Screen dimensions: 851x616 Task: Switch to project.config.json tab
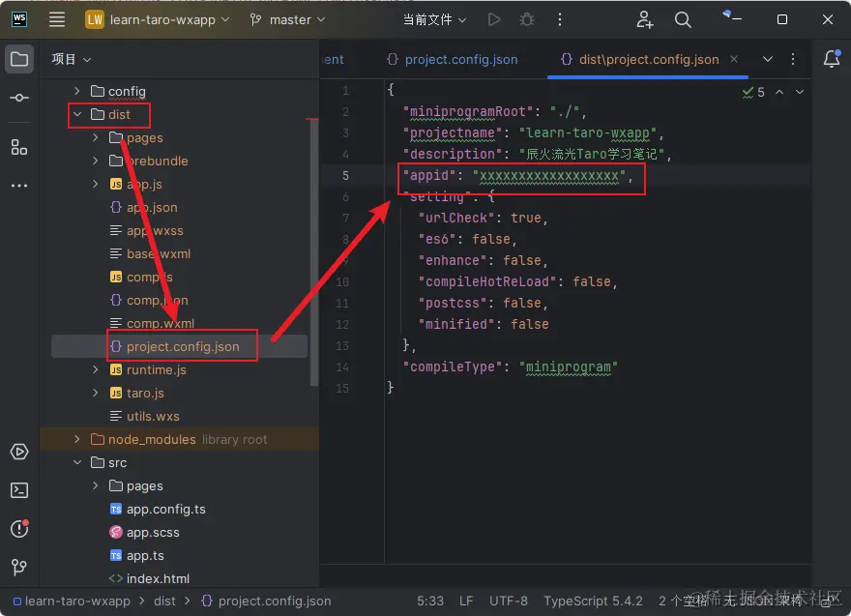tap(453, 59)
